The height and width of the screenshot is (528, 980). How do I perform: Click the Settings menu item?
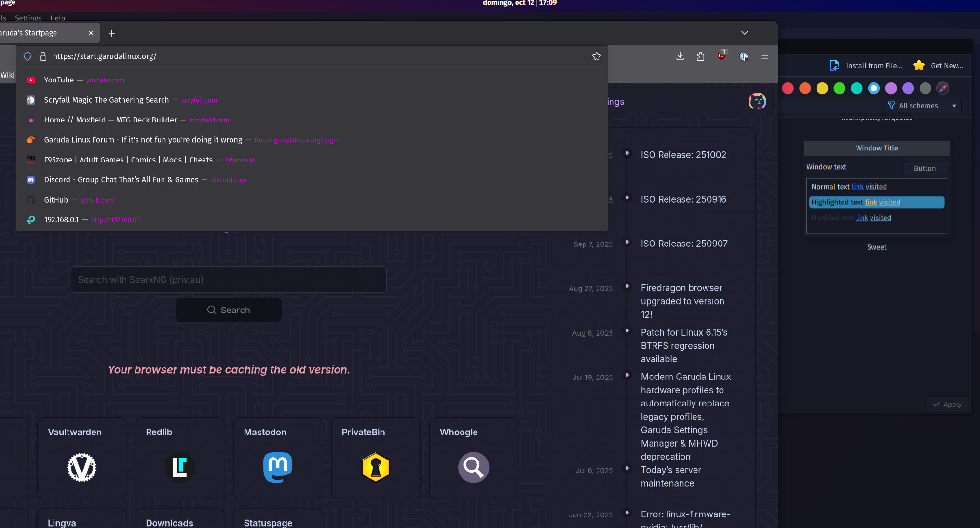[x=28, y=18]
